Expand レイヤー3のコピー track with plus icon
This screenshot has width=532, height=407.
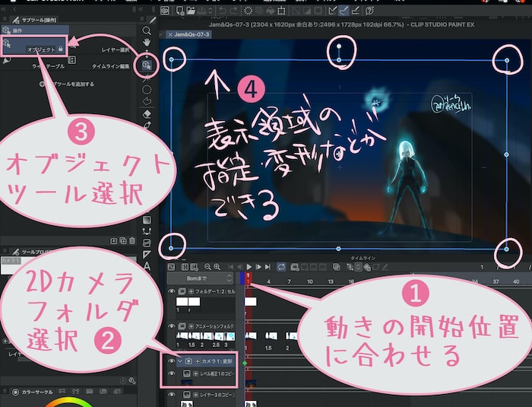(x=195, y=395)
